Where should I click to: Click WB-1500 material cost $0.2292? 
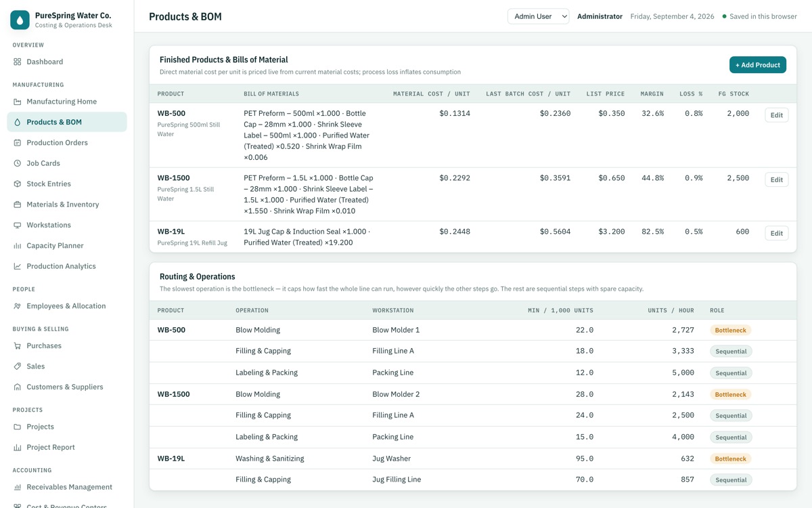455,178
